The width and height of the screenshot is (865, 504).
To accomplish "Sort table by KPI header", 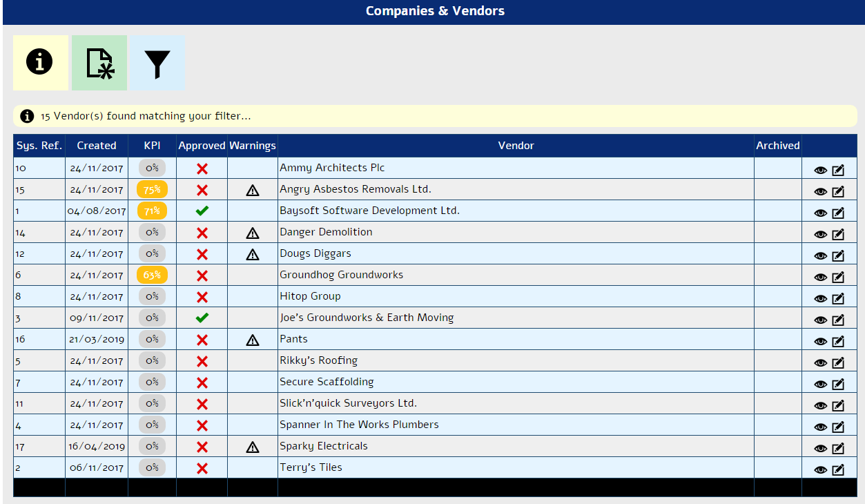I will 152,146.
